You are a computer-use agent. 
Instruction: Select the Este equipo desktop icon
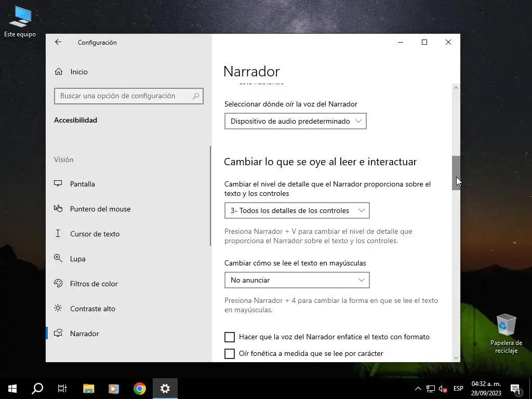[x=20, y=21]
